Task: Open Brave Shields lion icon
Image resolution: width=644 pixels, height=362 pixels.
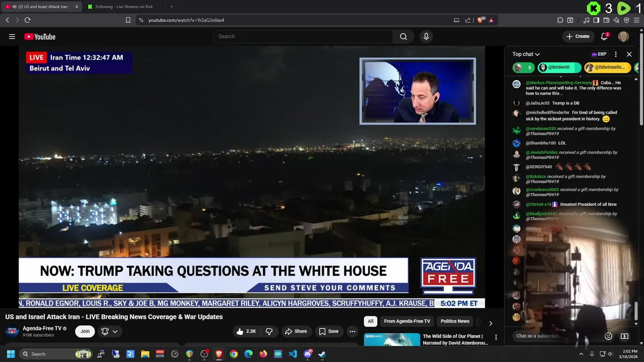Action: click(x=480, y=20)
